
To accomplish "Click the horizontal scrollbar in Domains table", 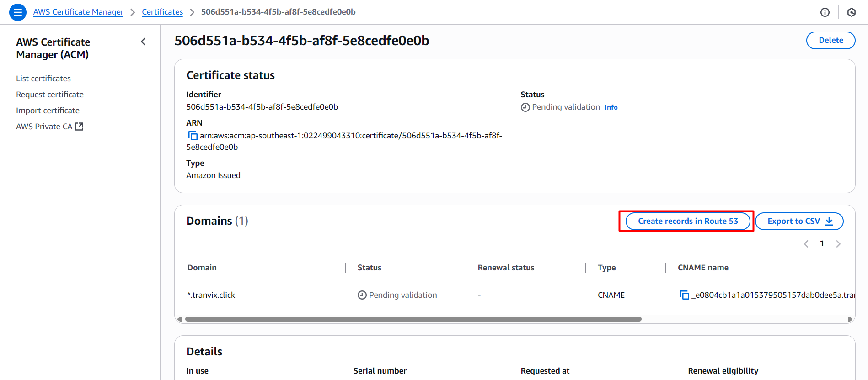I will tap(413, 319).
